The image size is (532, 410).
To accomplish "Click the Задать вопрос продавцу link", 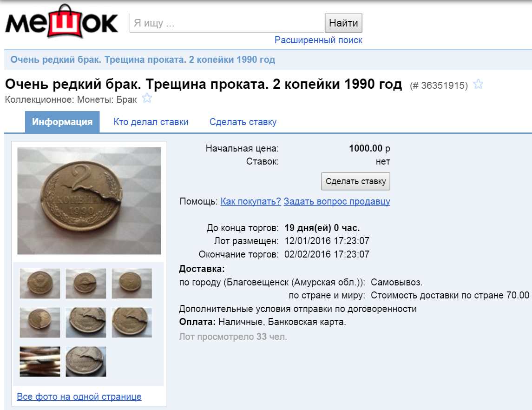I will tap(337, 201).
